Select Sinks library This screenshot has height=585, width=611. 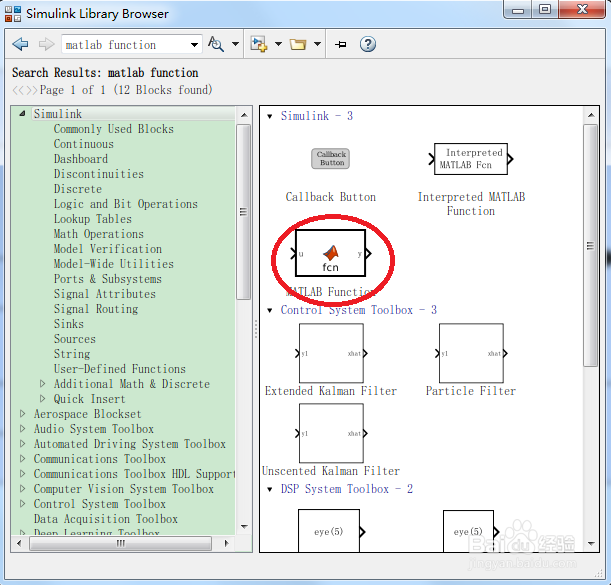69,324
